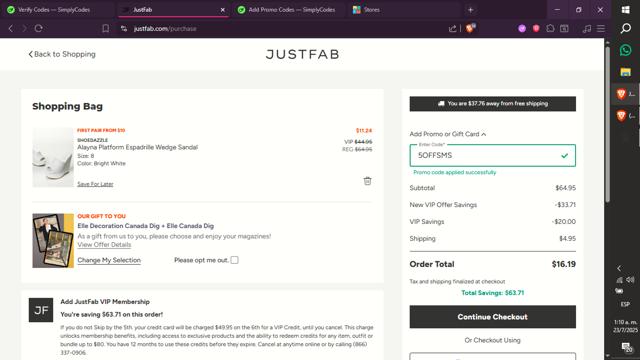Click 'Elle Decoration Canada Dig' gift title
The height and width of the screenshot is (360, 640).
pos(145,226)
